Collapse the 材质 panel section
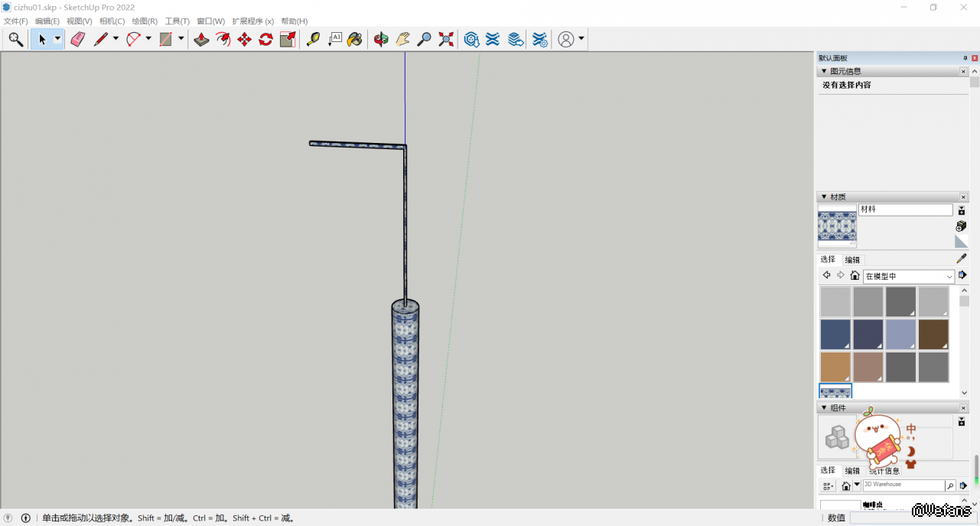 point(823,197)
